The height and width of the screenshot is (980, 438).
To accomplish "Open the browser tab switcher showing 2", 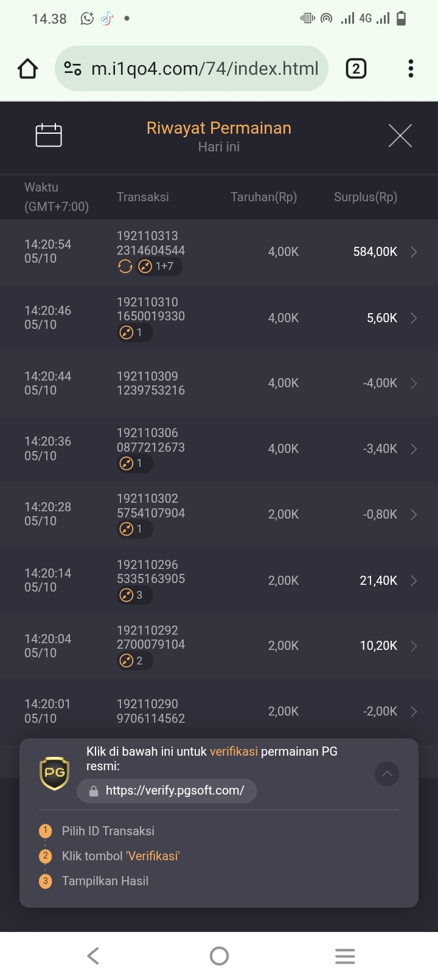I will click(356, 69).
